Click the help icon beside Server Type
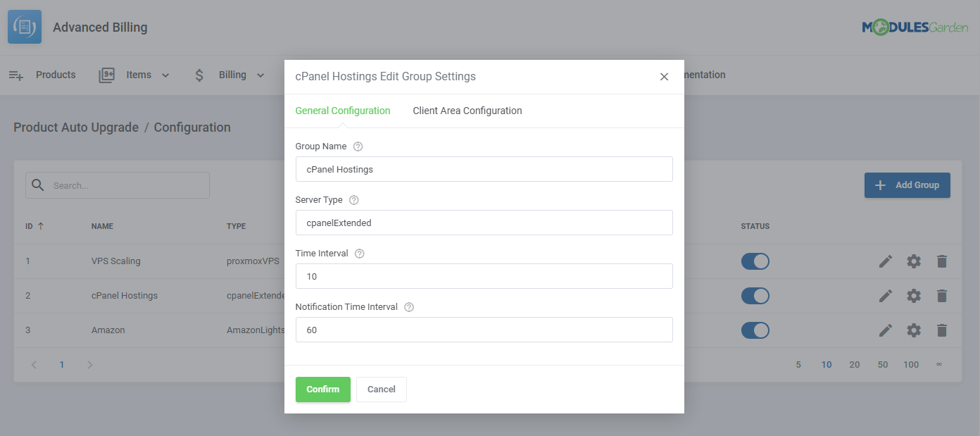 point(354,200)
